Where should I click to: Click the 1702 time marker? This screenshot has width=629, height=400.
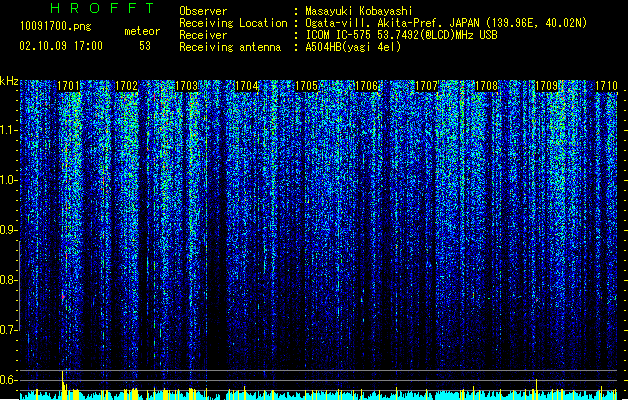126,86
